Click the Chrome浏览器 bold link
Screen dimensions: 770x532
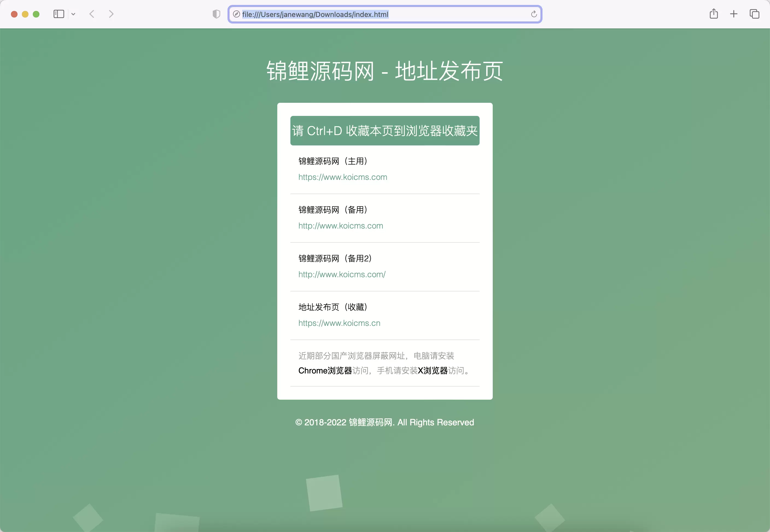(x=325, y=371)
